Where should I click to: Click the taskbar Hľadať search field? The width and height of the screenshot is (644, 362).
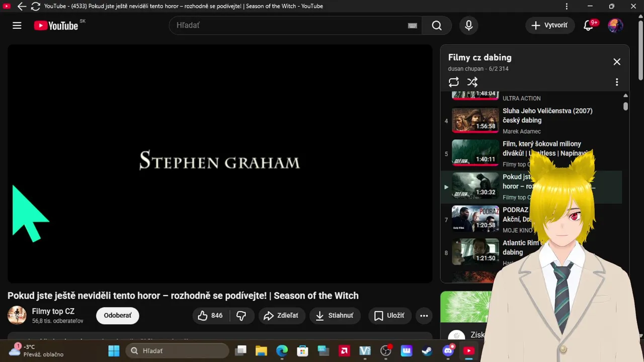[177, 350]
